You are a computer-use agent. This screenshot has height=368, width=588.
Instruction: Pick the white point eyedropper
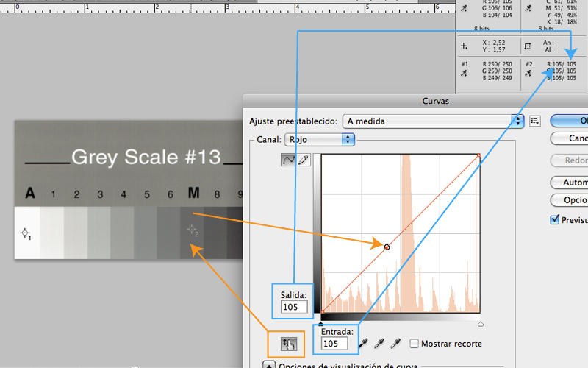click(x=395, y=344)
